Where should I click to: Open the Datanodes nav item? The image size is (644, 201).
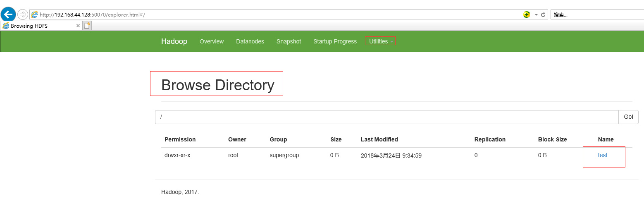point(250,41)
